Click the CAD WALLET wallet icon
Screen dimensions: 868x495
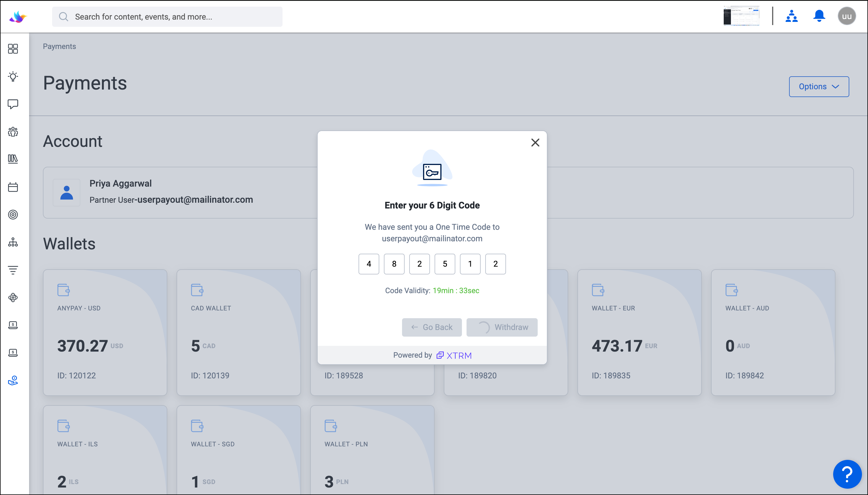[197, 290]
